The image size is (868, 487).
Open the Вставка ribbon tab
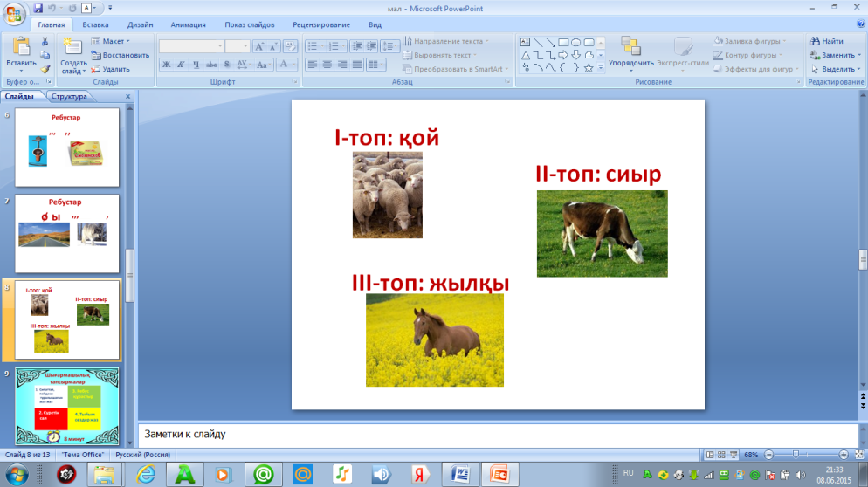(95, 25)
